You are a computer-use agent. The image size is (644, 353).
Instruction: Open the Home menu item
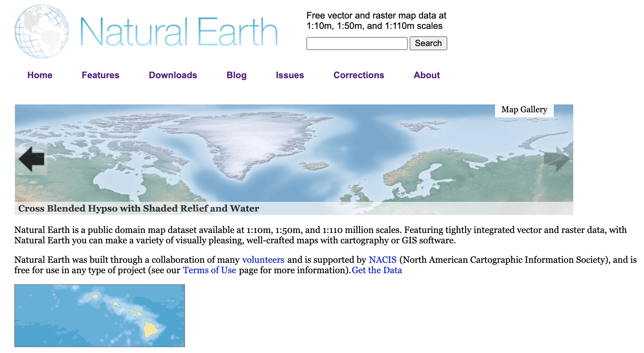click(x=40, y=75)
